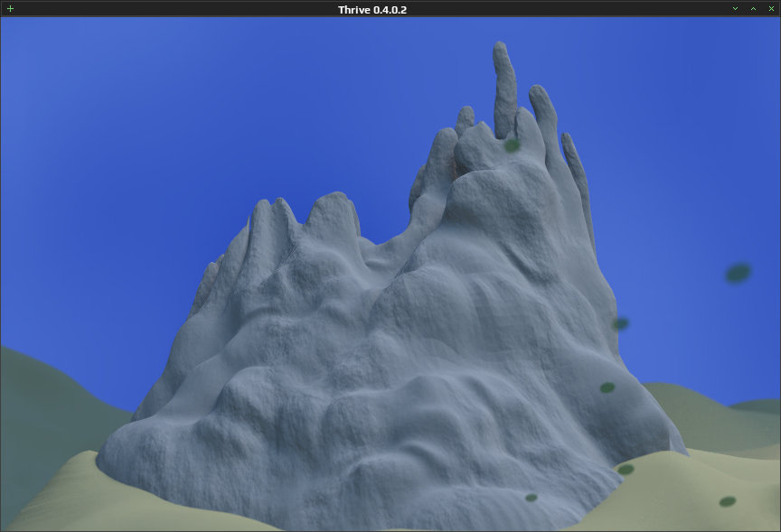Select green blob on the rock summit

(512, 145)
